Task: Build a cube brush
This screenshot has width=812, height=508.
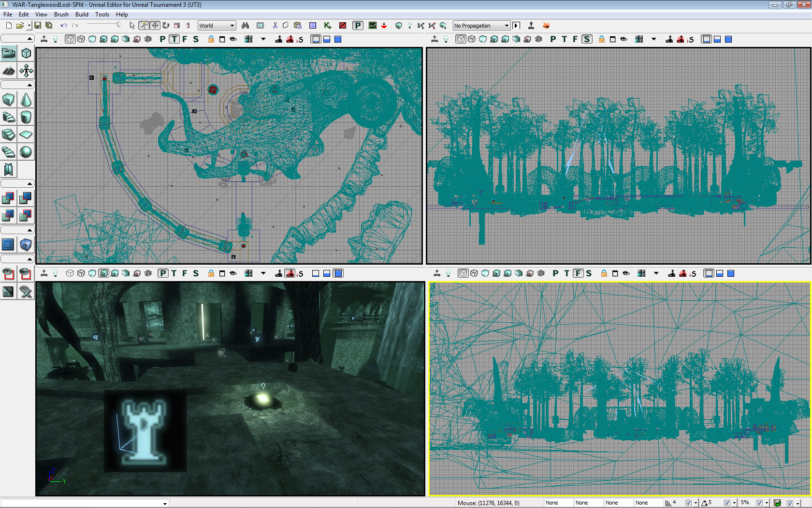Action: 9,100
